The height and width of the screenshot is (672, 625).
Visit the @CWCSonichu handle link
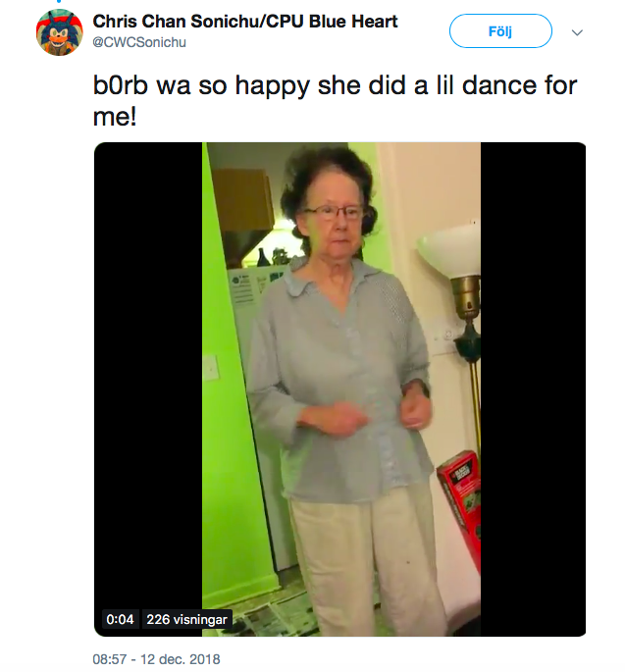click(139, 42)
